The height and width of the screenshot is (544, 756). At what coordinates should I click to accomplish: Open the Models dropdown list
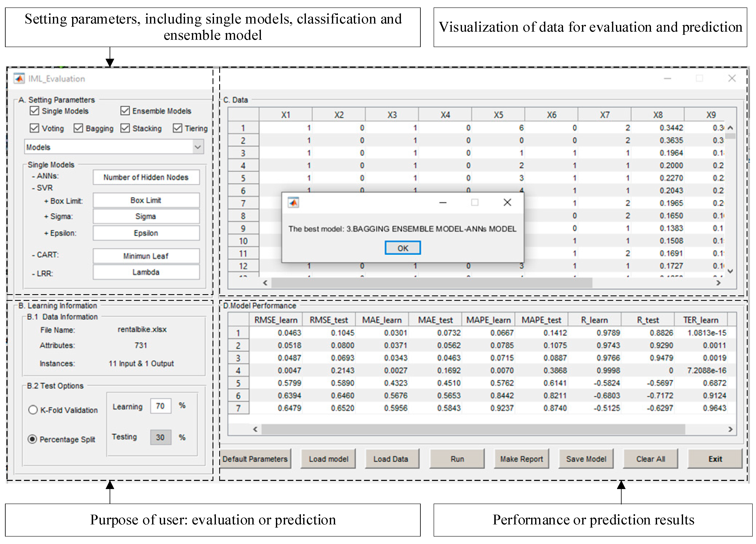(198, 147)
